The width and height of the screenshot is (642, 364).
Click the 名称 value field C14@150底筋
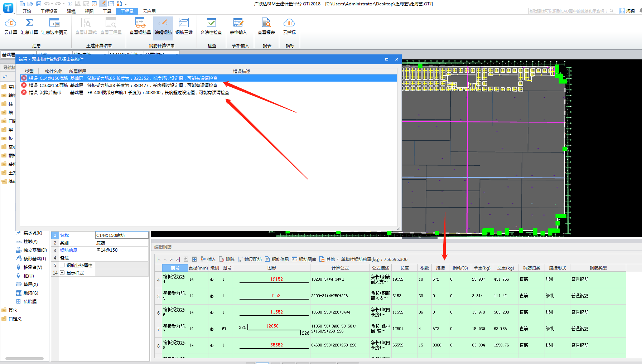(x=122, y=235)
